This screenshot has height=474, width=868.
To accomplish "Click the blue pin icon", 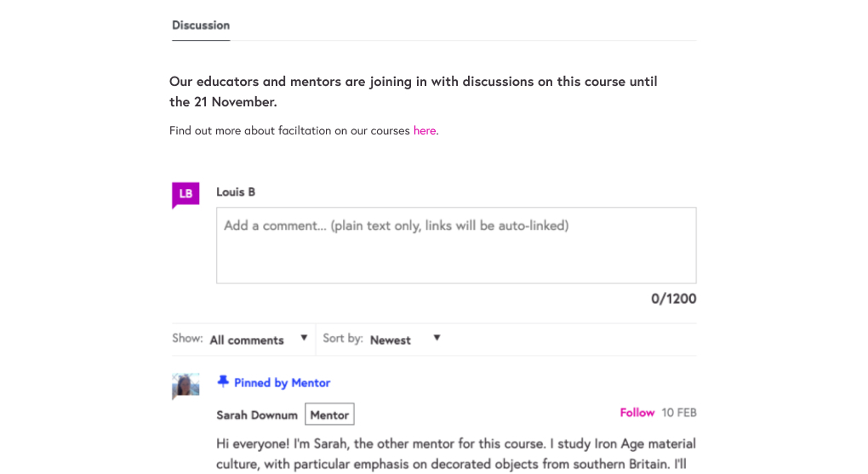I will (223, 382).
